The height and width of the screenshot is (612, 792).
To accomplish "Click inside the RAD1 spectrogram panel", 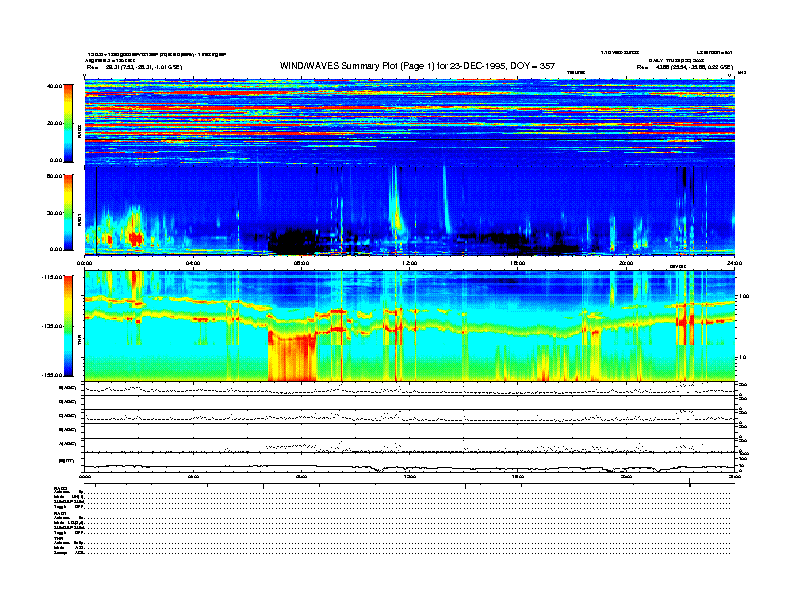I will click(x=410, y=211).
